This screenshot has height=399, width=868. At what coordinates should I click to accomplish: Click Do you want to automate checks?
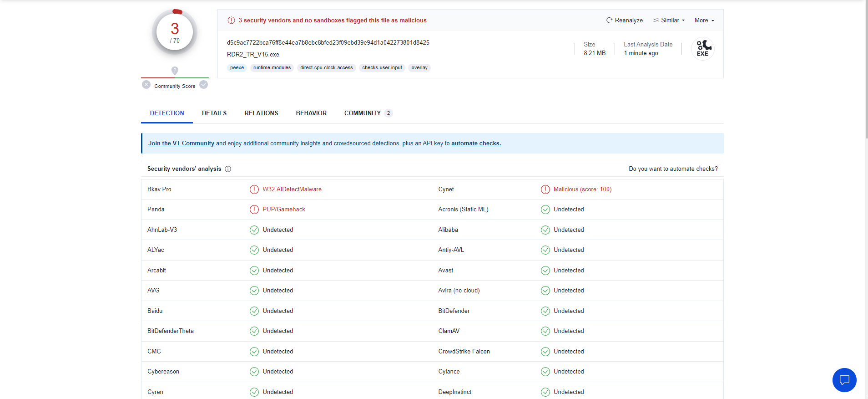pos(673,169)
